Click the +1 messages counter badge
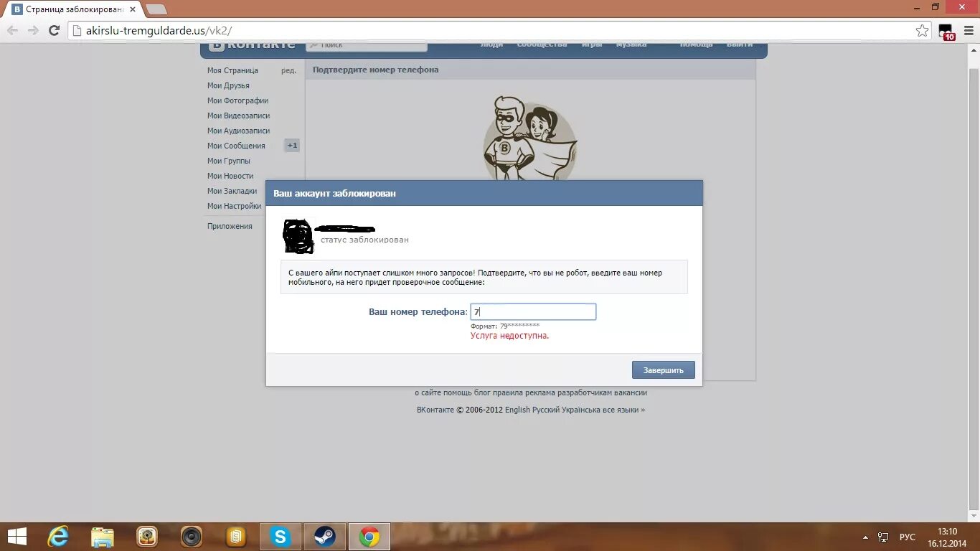980x551 pixels. 292,146
